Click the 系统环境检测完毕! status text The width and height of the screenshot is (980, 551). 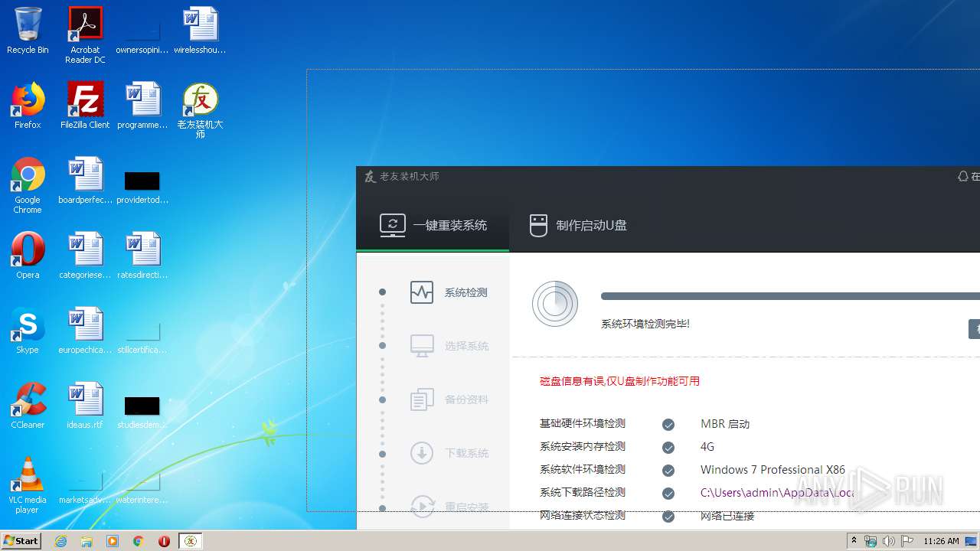(645, 324)
